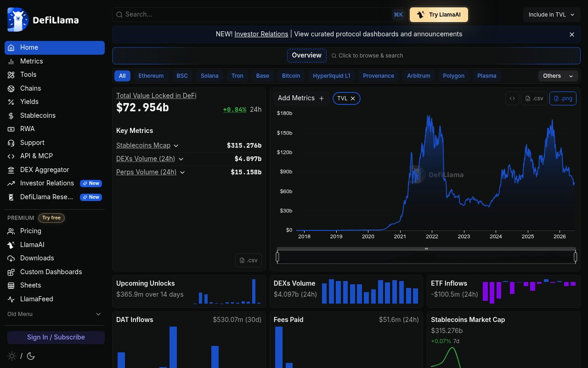Click the LlamaAI sidebar icon
Screen dimensions: 588x368
pos(11,245)
